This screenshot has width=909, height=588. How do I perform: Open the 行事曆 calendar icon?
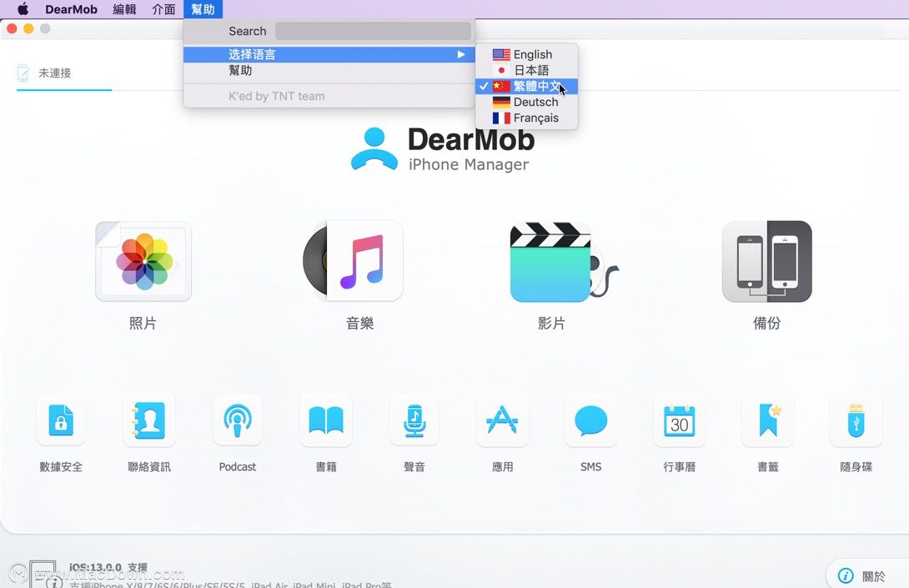[680, 420]
